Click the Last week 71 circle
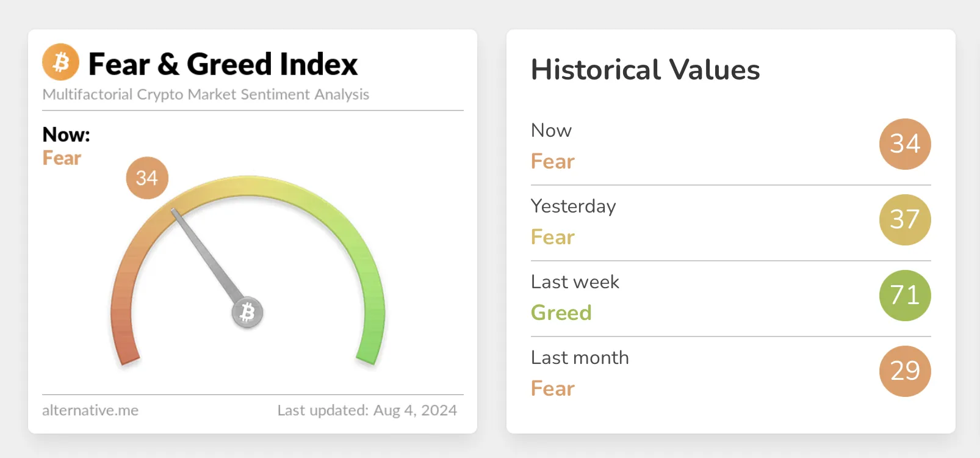 pyautogui.click(x=904, y=296)
